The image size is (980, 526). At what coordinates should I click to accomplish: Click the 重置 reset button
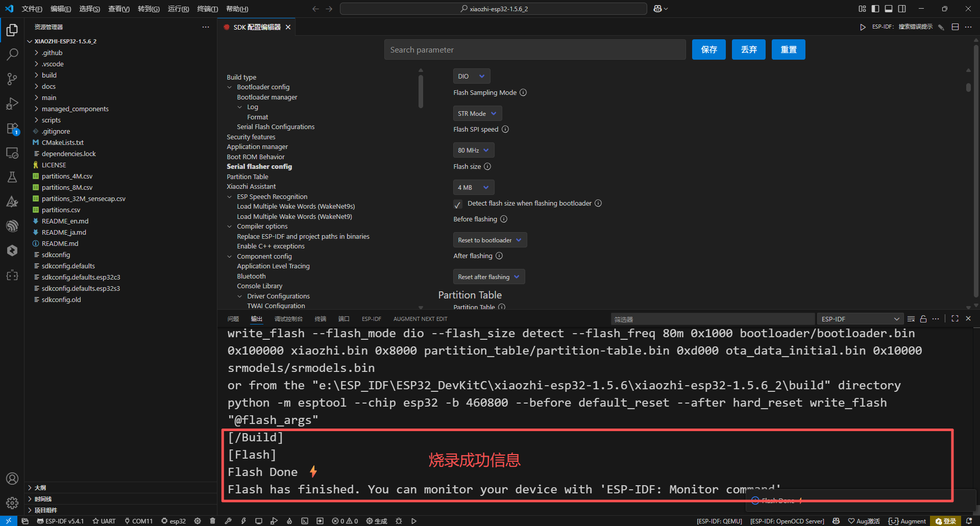(788, 49)
